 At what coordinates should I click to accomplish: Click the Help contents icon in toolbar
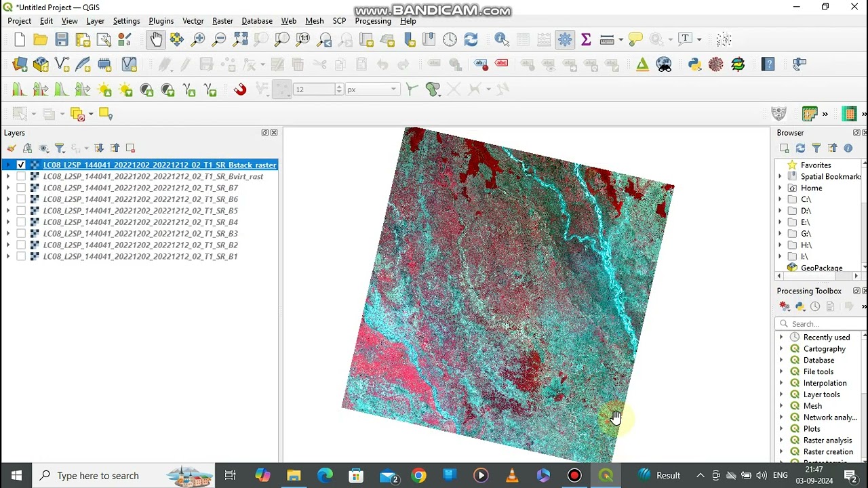768,64
